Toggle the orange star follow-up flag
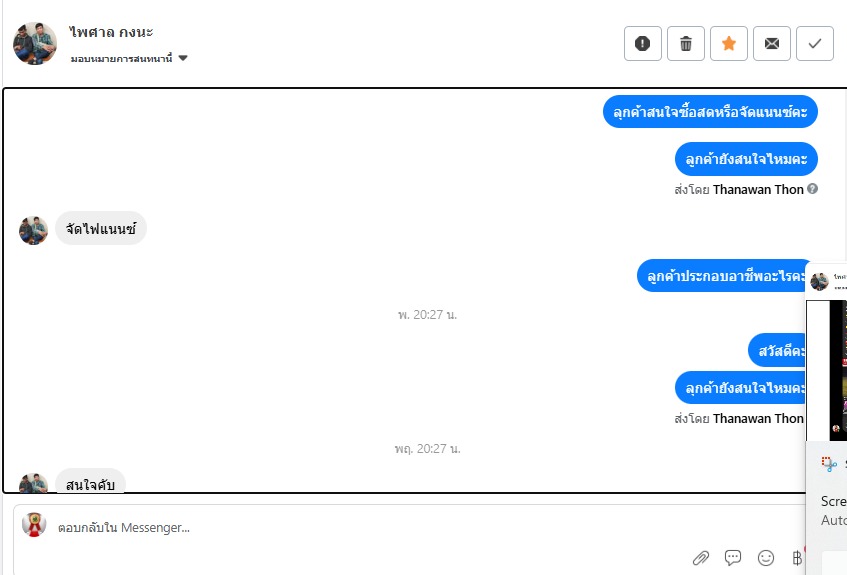 (729, 43)
